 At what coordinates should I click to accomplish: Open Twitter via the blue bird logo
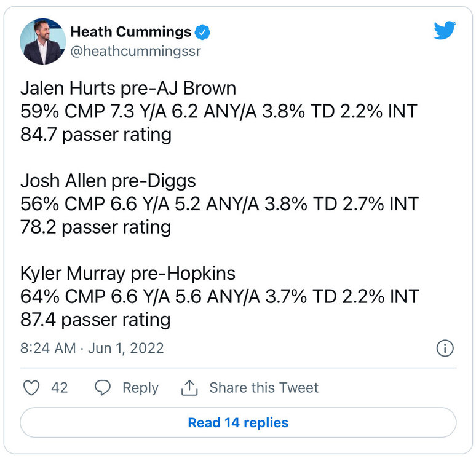(x=445, y=30)
